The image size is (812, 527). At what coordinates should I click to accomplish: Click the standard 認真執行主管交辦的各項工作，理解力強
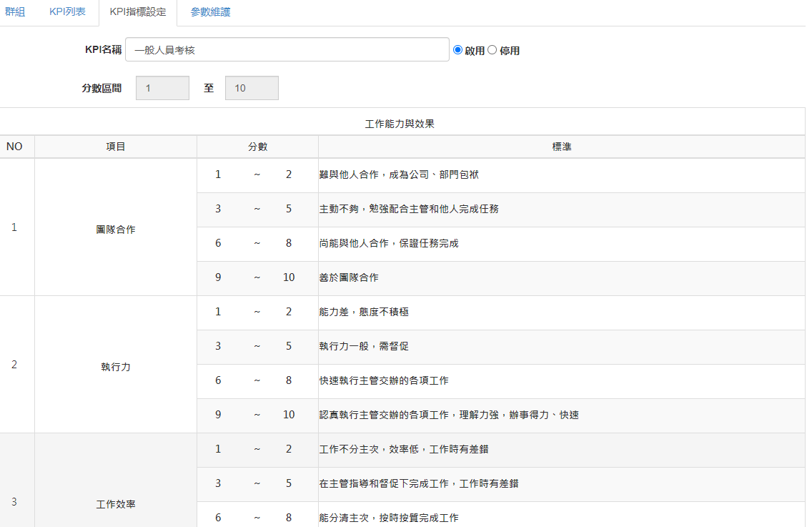pyautogui.click(x=449, y=415)
